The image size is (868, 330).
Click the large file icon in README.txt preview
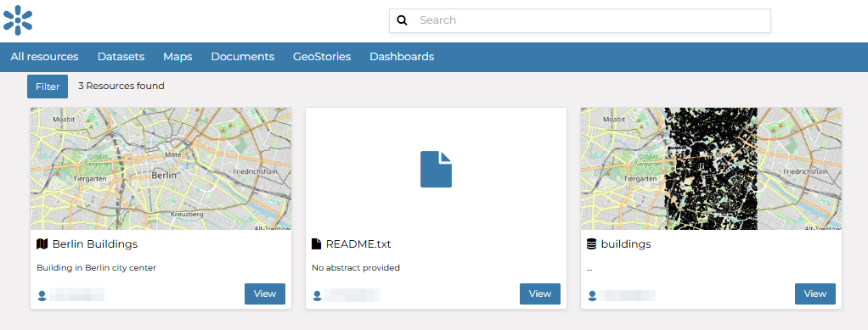pyautogui.click(x=437, y=169)
